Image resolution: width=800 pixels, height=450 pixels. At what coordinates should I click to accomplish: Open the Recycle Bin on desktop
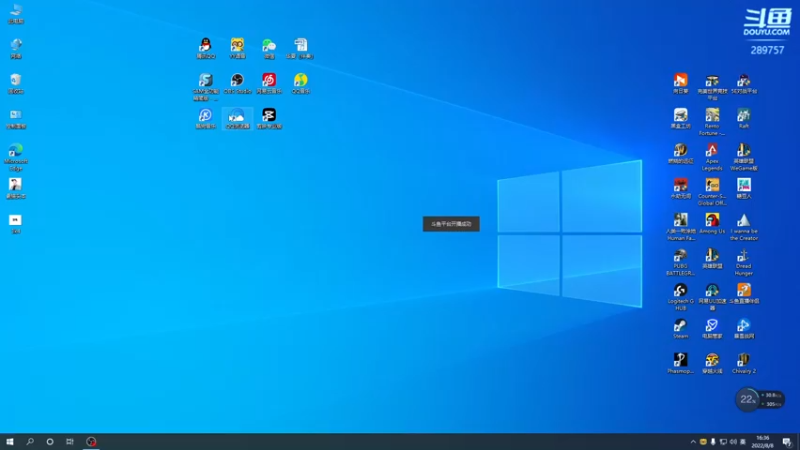[x=15, y=84]
